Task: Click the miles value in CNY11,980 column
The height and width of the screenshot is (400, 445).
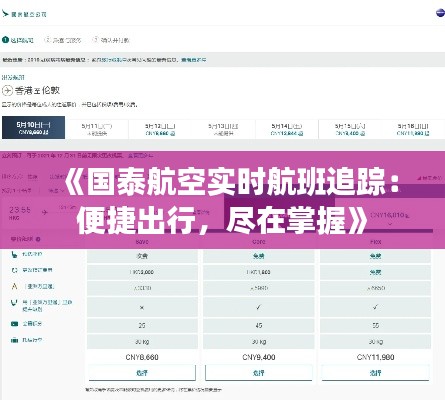Action: pos(375,288)
